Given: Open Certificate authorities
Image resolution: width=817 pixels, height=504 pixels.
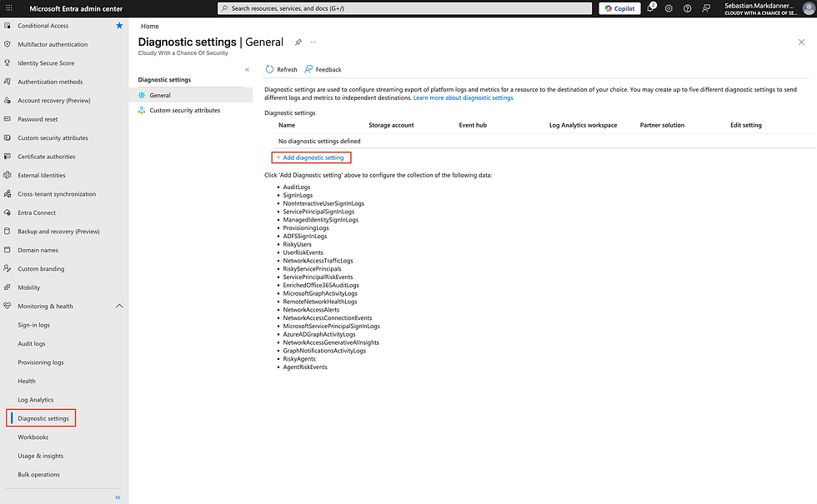Looking at the screenshot, I should (47, 157).
